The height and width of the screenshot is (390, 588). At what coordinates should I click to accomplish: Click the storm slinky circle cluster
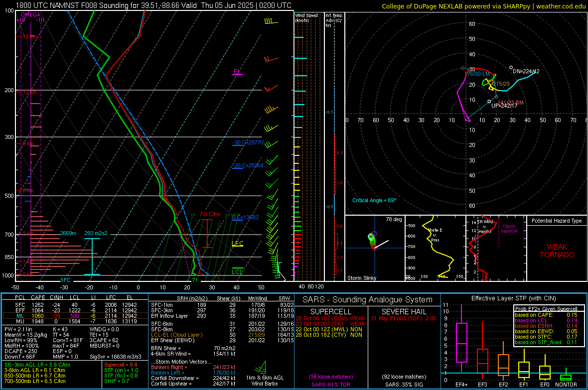[372, 240]
